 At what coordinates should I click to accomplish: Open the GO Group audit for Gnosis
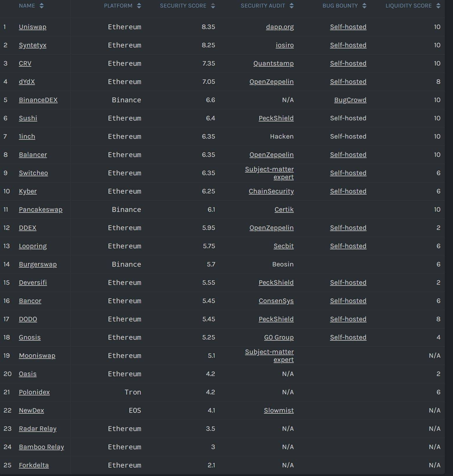279,337
